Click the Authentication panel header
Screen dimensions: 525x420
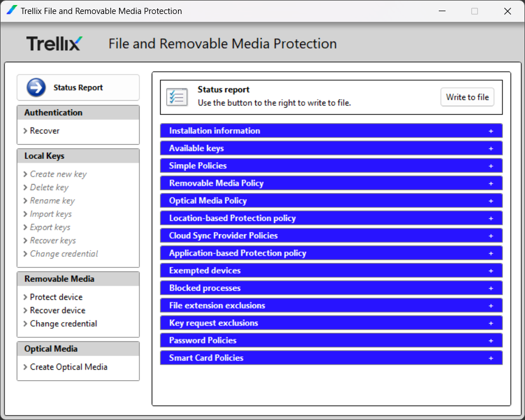pos(78,112)
